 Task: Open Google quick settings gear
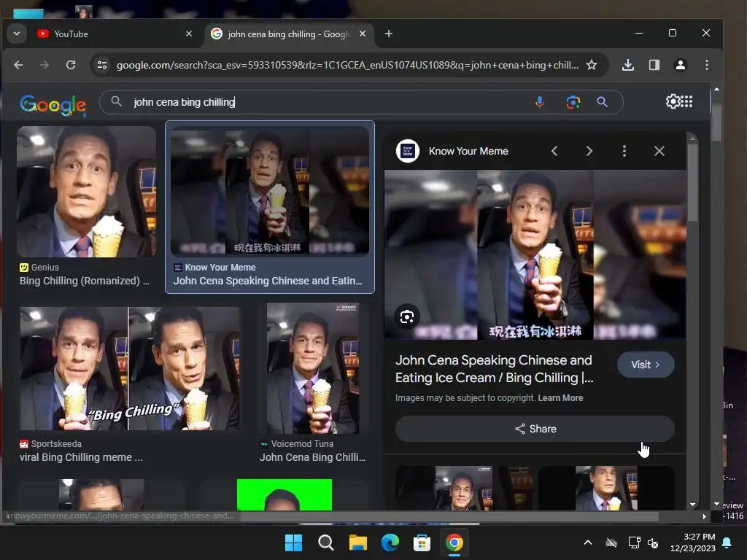pyautogui.click(x=673, y=101)
